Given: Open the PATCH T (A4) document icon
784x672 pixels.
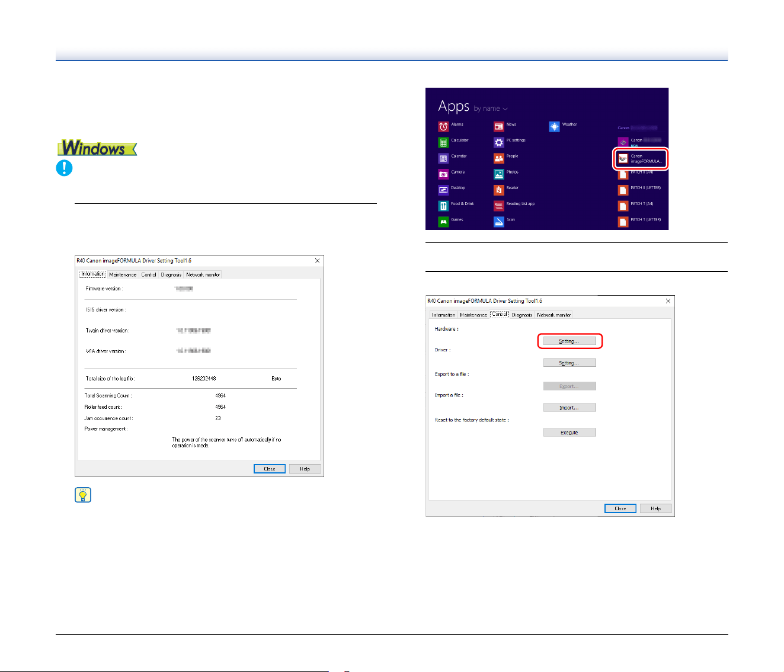Looking at the screenshot, I should click(x=623, y=206).
